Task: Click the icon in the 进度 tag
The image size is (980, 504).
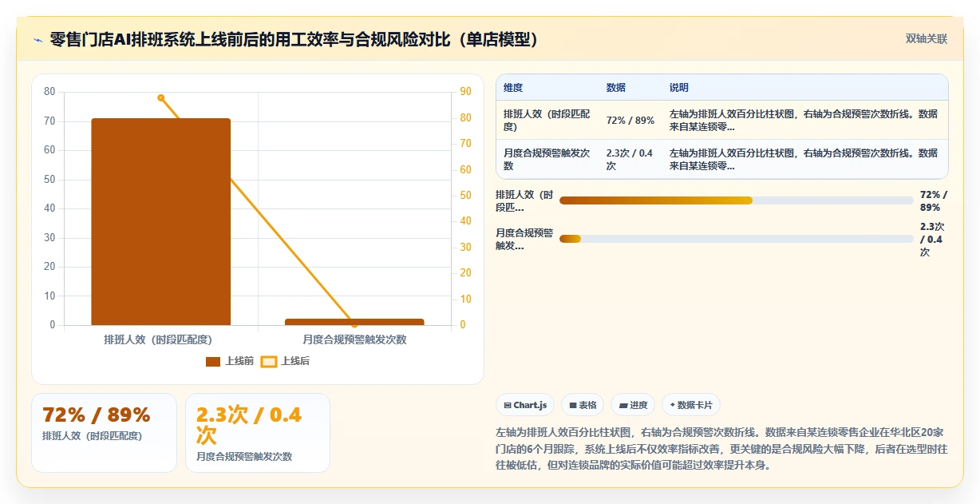Action: click(622, 406)
